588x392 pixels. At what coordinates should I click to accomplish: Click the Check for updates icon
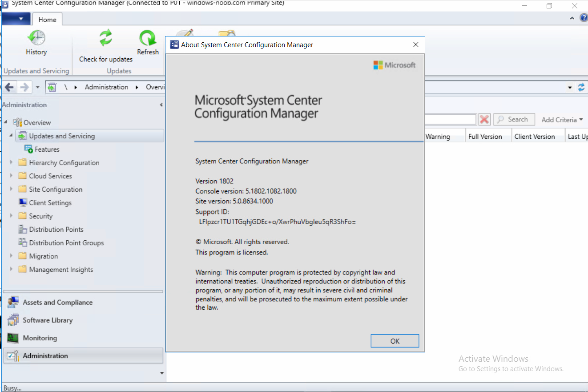[x=106, y=38]
